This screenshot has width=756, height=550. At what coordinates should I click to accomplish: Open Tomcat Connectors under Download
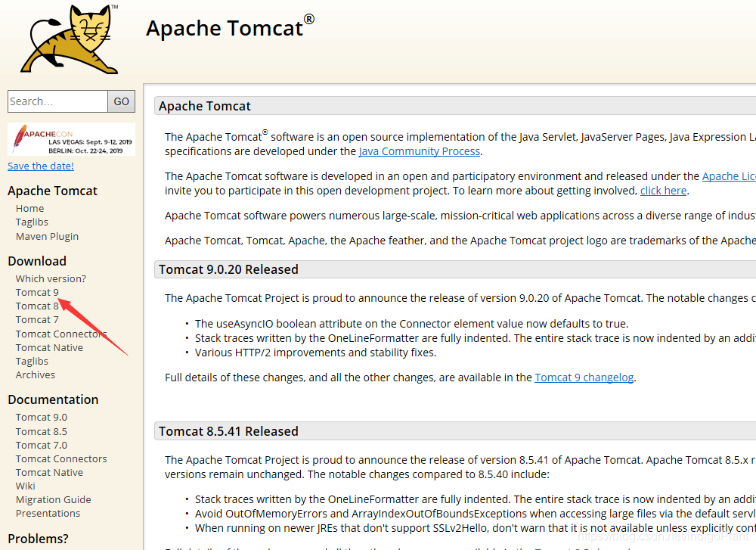point(61,334)
